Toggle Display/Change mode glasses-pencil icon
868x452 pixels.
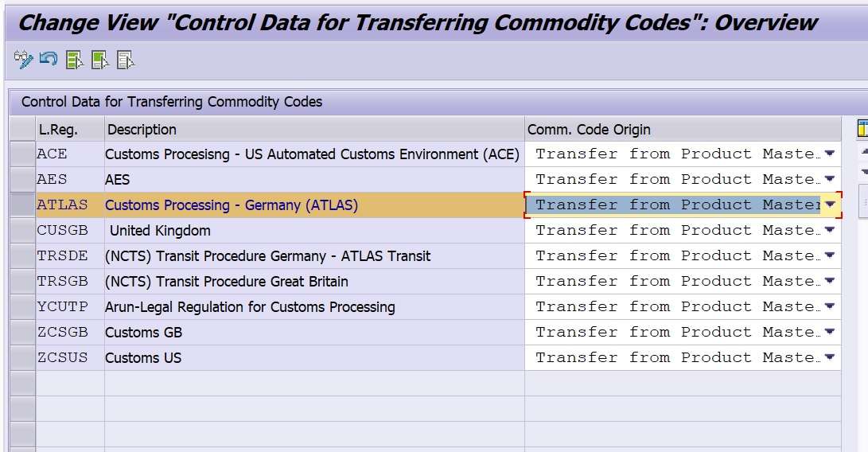(x=23, y=59)
